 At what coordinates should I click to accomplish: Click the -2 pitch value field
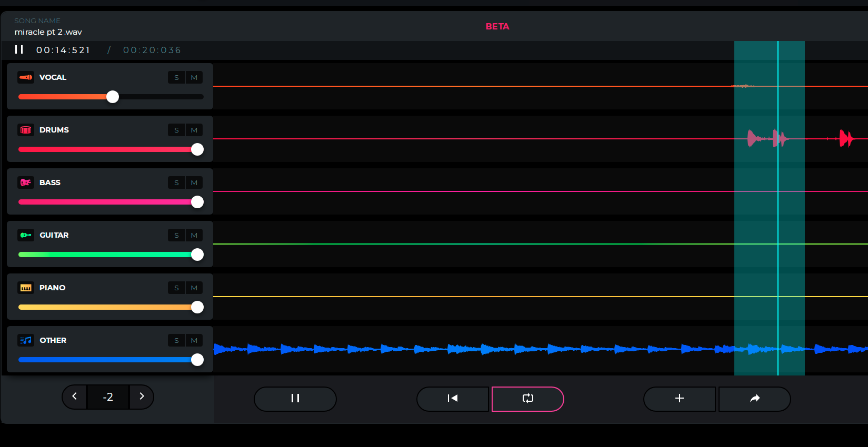(108, 397)
